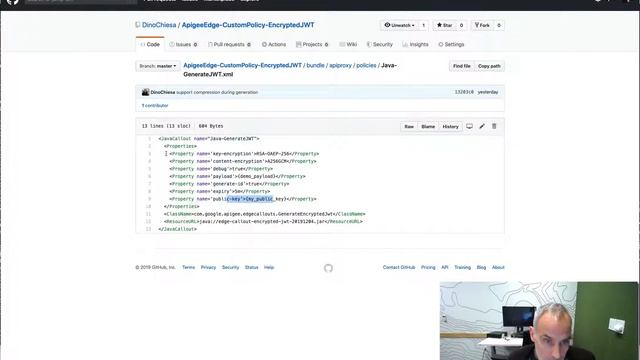Open footer Pricing link
Screen dimensions: 640x360
click(x=428, y=267)
